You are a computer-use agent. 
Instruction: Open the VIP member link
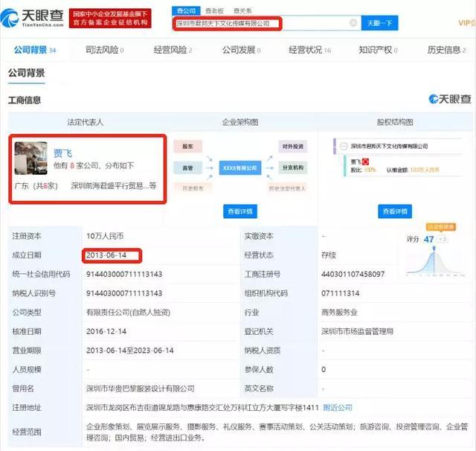[x=467, y=23]
